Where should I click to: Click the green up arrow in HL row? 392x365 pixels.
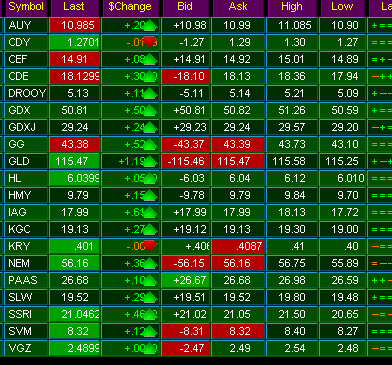point(150,178)
